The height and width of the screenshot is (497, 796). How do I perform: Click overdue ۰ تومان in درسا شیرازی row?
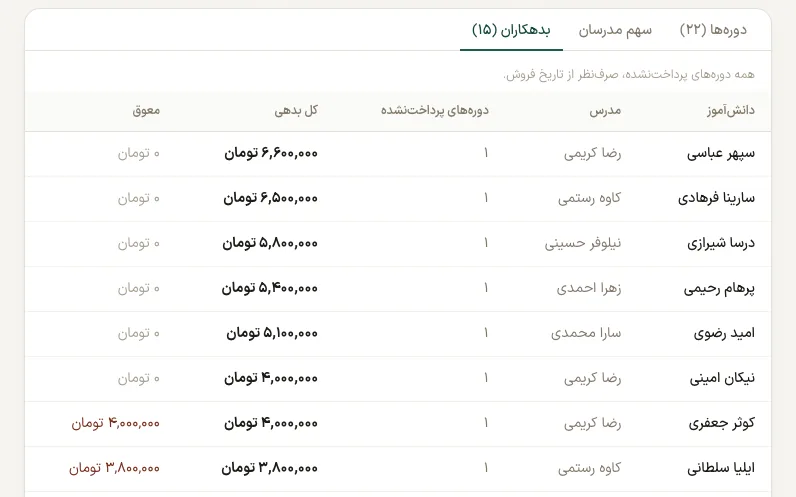pos(139,243)
